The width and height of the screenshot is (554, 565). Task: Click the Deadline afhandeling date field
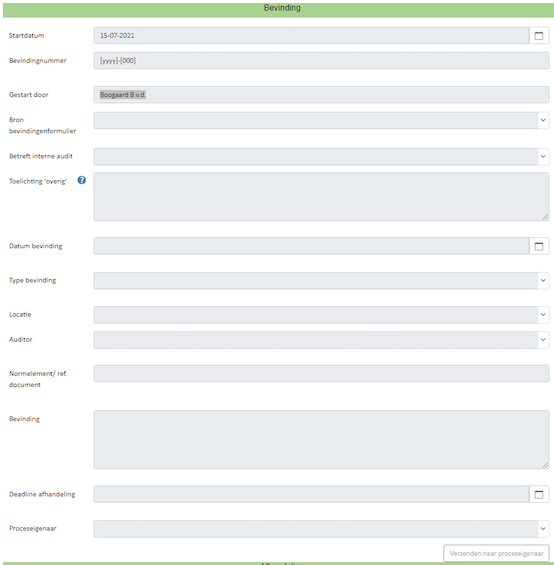tap(311, 494)
